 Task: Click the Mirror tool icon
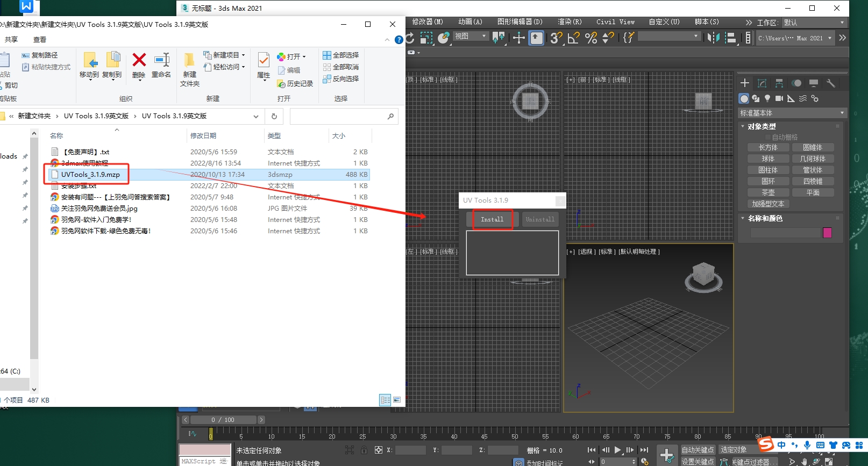pos(713,38)
